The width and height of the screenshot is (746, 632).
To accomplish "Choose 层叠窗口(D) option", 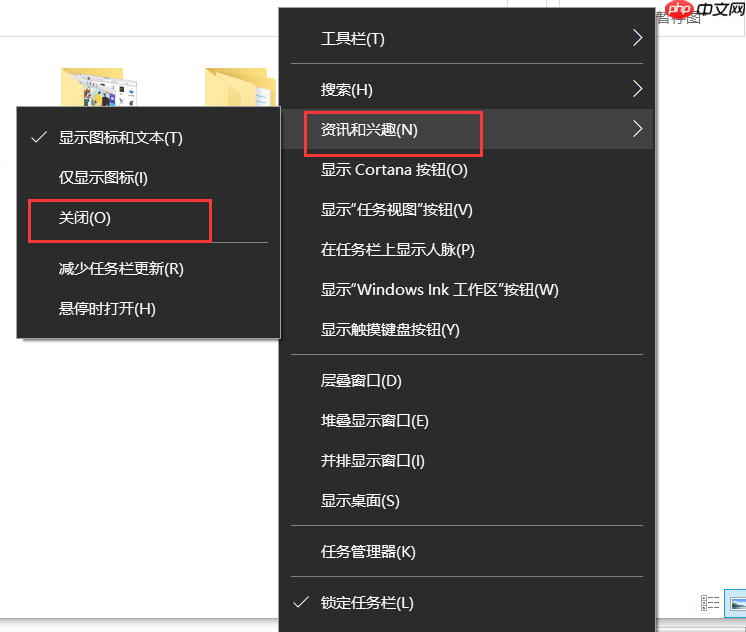I will [466, 380].
